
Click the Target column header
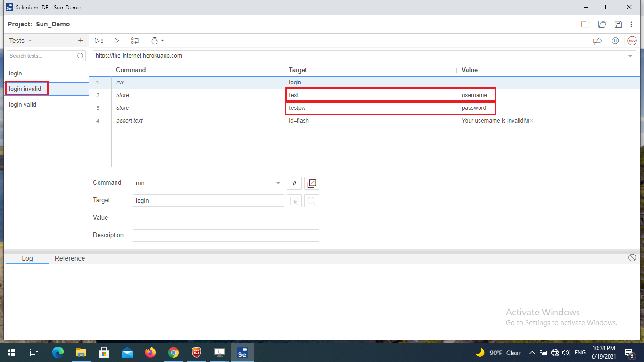298,70
